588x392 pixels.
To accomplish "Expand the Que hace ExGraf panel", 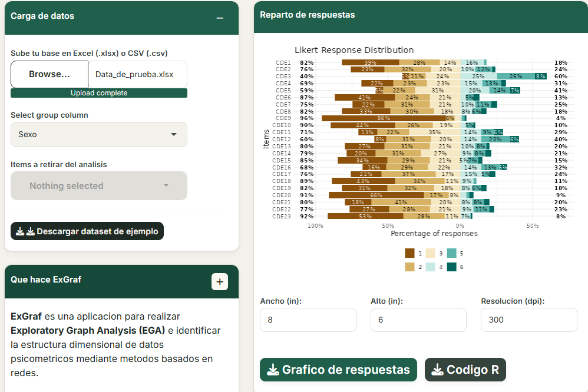I will click(x=220, y=282).
